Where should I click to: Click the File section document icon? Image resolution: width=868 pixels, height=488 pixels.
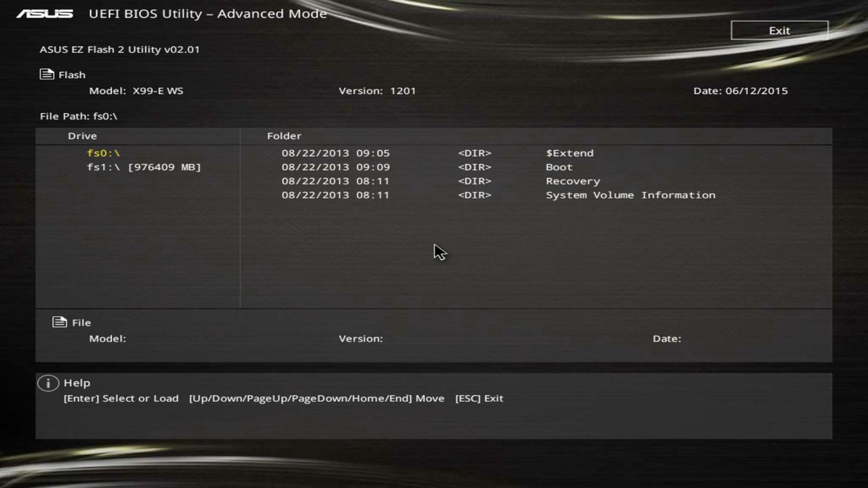pos(60,322)
